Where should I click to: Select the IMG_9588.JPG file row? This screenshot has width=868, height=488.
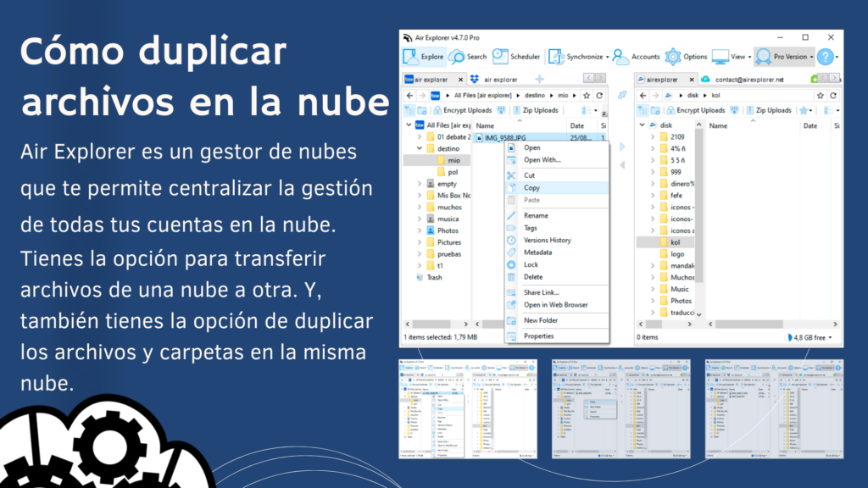point(540,137)
